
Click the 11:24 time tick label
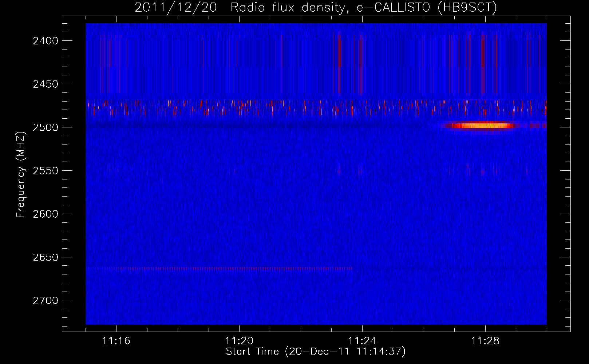click(x=362, y=341)
